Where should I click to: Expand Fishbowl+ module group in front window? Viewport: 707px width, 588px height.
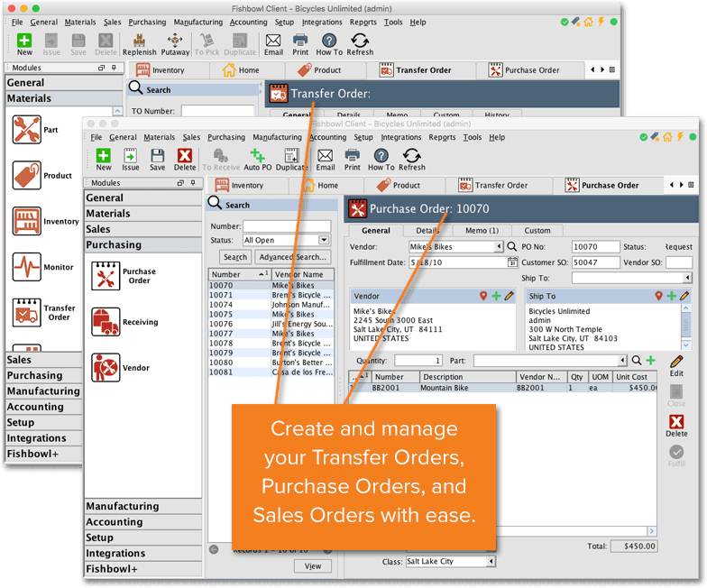142,568
